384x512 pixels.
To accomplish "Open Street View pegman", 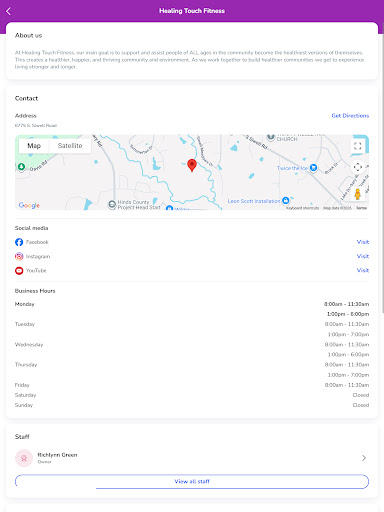I will point(358,194).
